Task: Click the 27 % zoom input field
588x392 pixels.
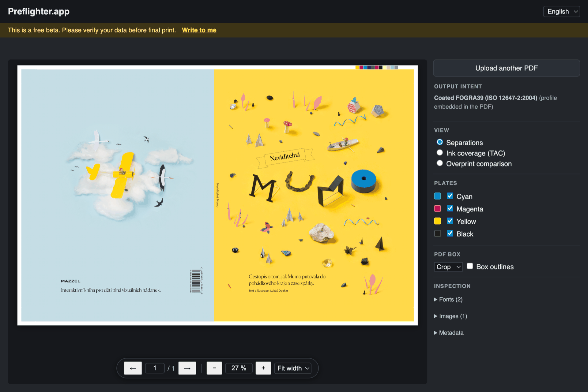Action: point(239,368)
